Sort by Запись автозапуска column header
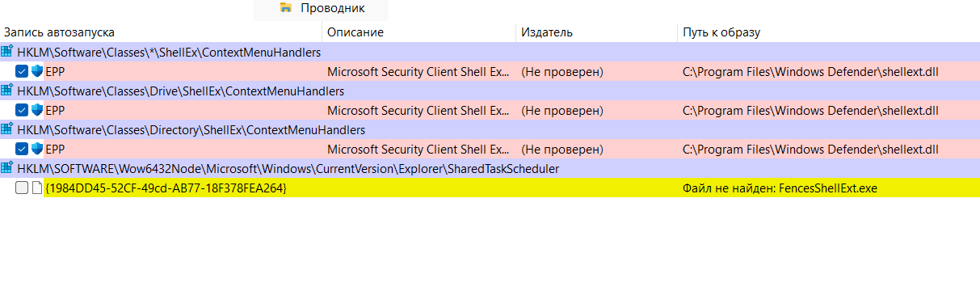This screenshot has width=980, height=308. tap(161, 32)
